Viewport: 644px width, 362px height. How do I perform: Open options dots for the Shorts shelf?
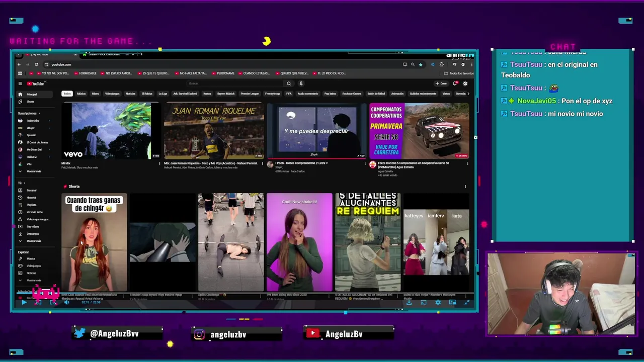[465, 187]
